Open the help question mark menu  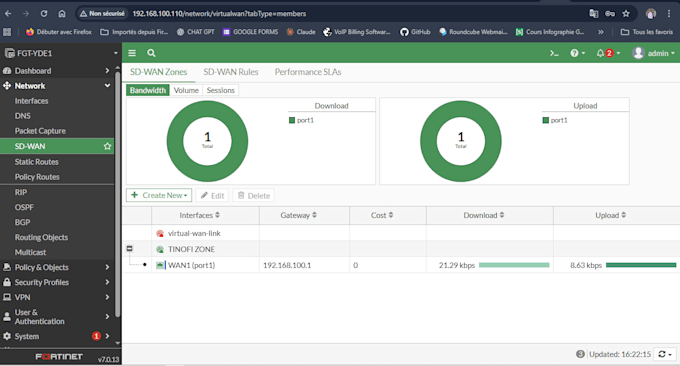point(577,53)
